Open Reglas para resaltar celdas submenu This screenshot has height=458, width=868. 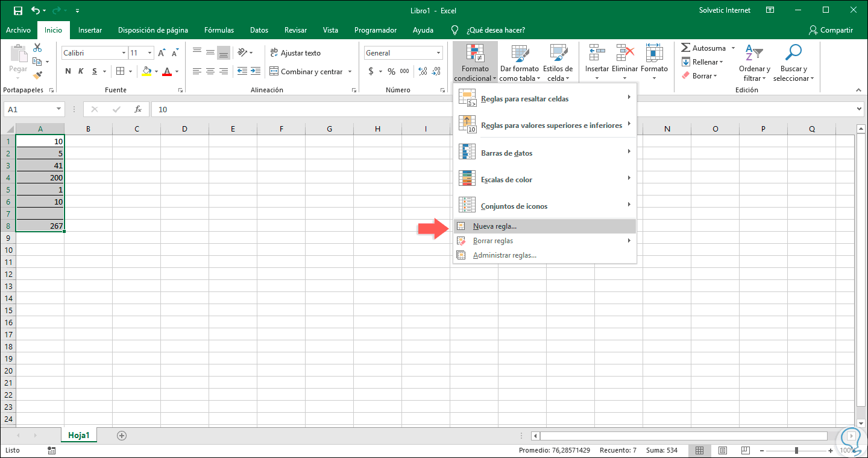coord(544,98)
